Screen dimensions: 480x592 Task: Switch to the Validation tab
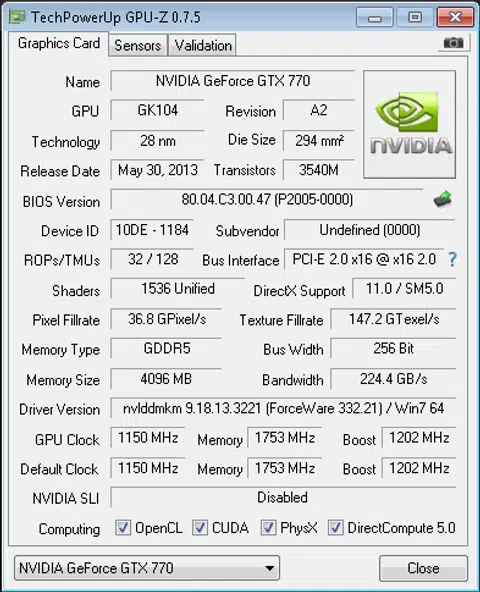(203, 46)
